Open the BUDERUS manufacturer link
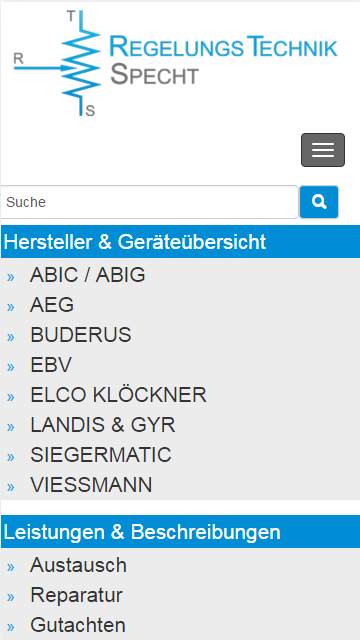 click(81, 335)
